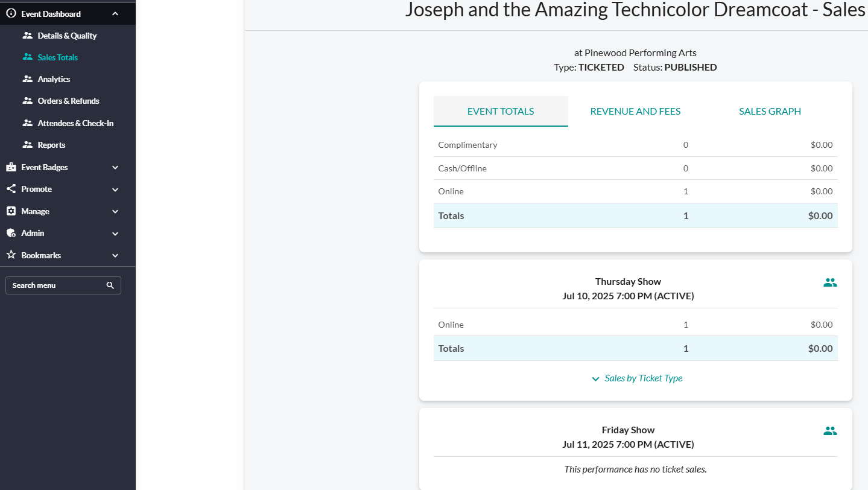Expand the Event Badges chevron
Image resolution: width=868 pixels, height=490 pixels.
pos(115,167)
